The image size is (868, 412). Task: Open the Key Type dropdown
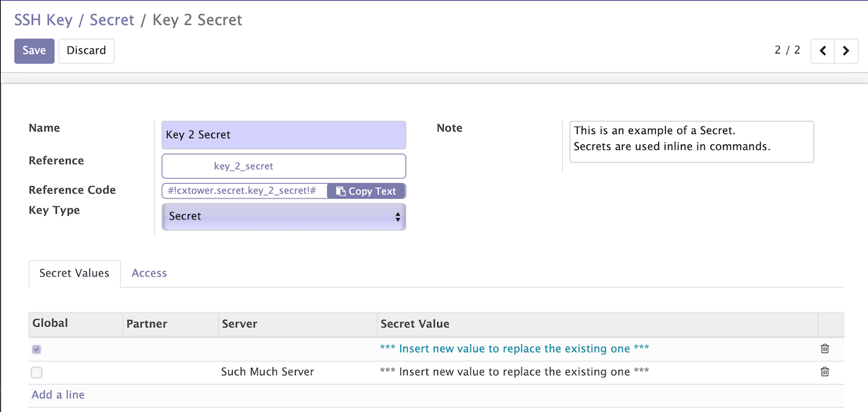283,217
